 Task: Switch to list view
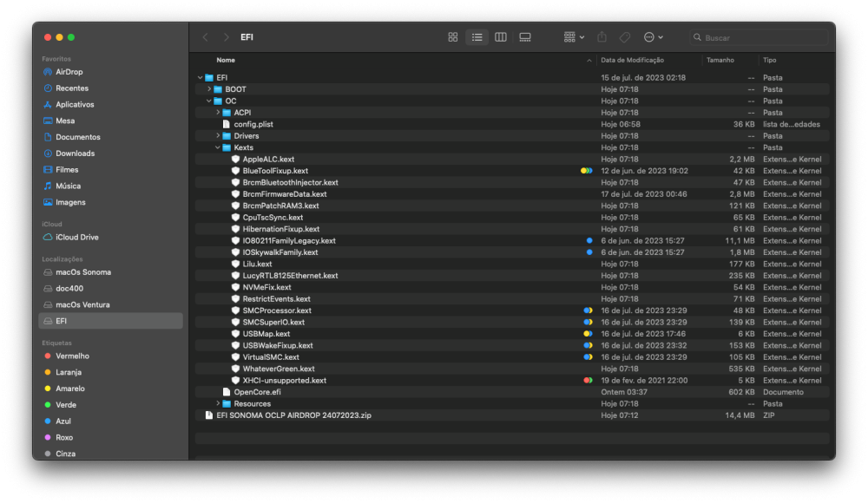477,37
